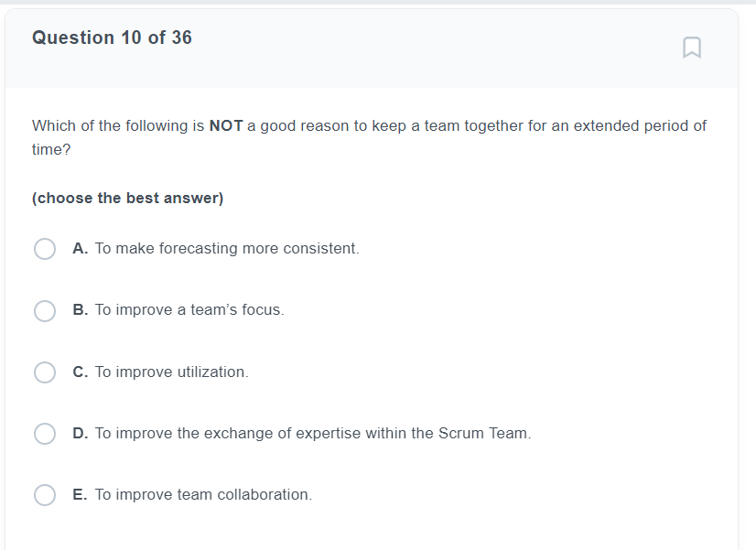Choose the radio circle beside option B

45,311
